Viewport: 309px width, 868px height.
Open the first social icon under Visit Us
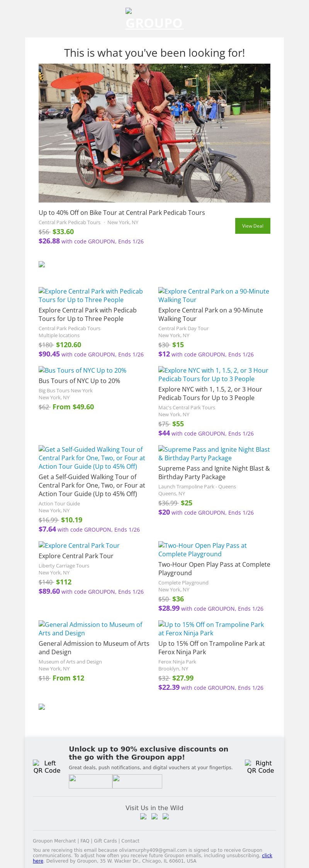(x=143, y=816)
